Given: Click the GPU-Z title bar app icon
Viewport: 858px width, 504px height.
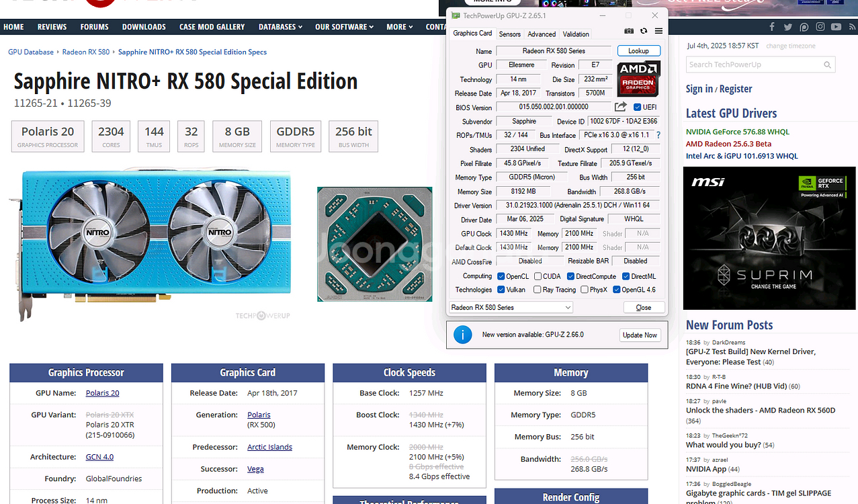Looking at the screenshot, I should click(x=456, y=15).
